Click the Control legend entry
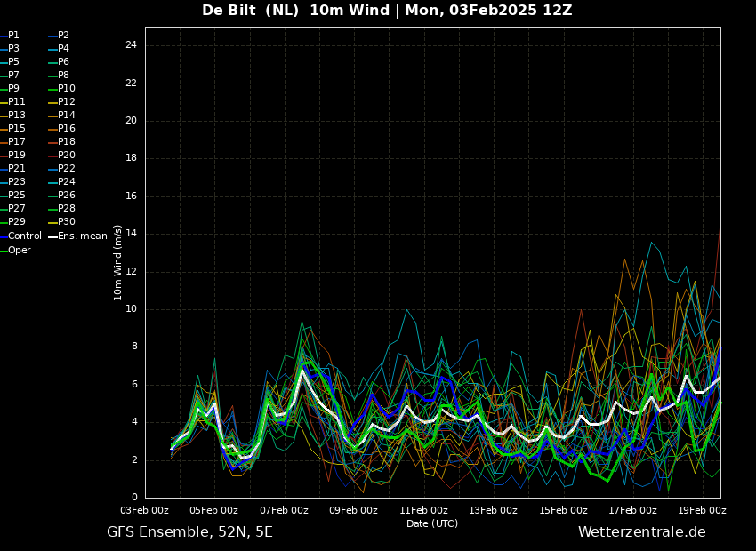Viewport: 756px width, 551px height. click(x=25, y=236)
